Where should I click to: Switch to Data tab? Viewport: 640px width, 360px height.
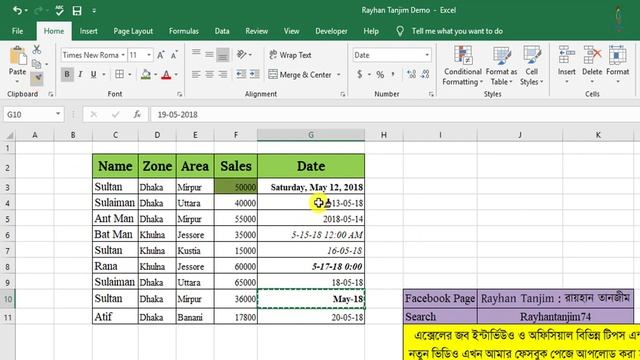[222, 31]
